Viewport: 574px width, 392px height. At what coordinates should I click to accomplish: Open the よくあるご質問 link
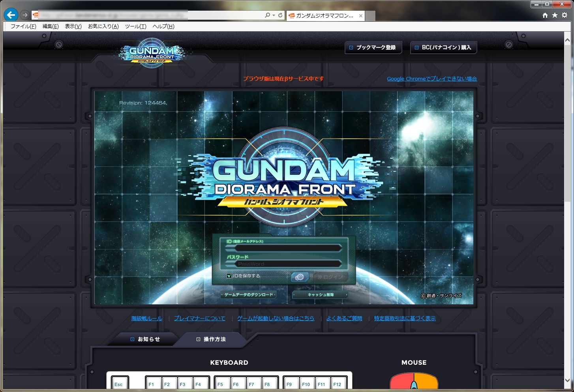[x=344, y=319]
